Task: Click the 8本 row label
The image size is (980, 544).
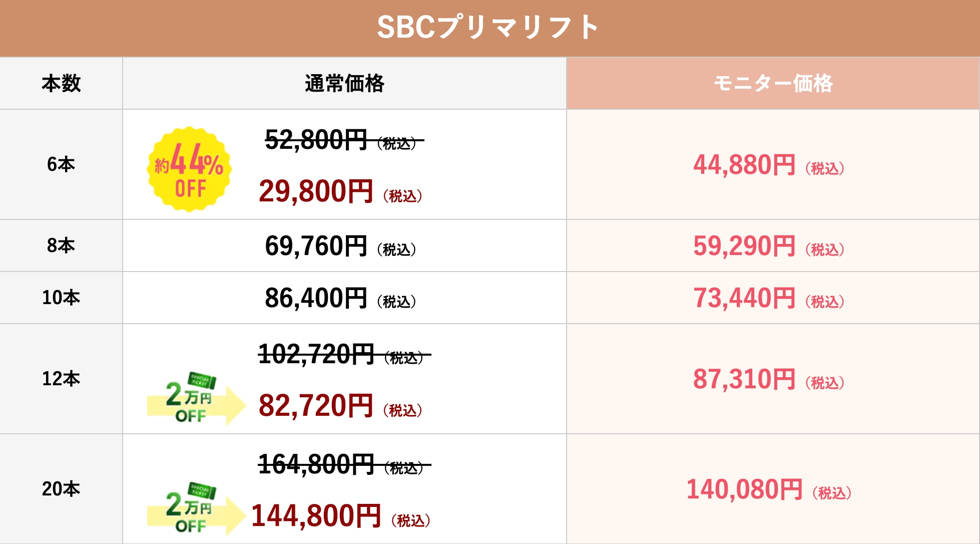Action: [x=61, y=245]
